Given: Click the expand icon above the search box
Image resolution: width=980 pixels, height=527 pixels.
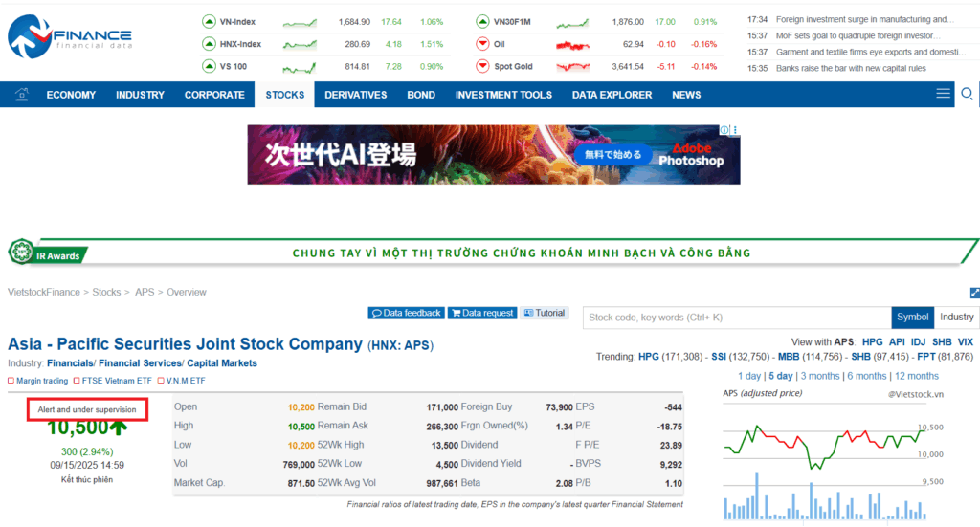Looking at the screenshot, I should [974, 293].
